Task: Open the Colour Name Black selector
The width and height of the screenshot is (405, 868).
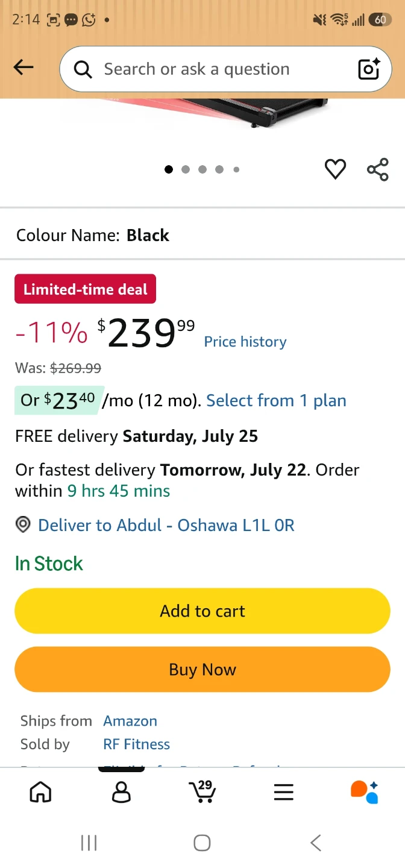Action: coord(202,235)
